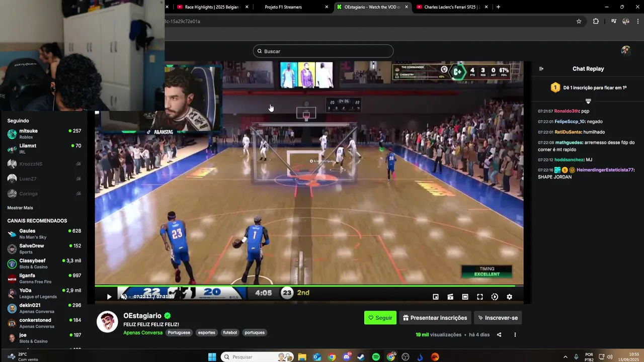This screenshot has height=362, width=644.
Task: Open mitsuke channel in Seguindo list
Action: [44, 134]
